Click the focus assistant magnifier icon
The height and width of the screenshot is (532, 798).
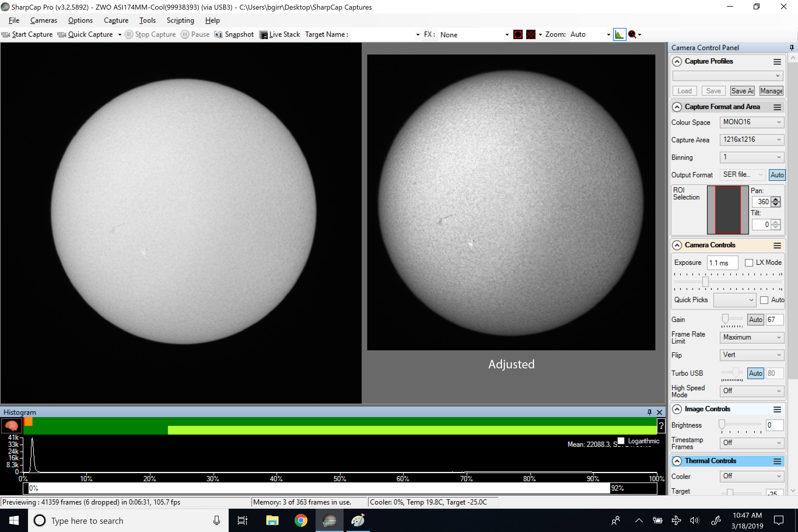[632, 35]
